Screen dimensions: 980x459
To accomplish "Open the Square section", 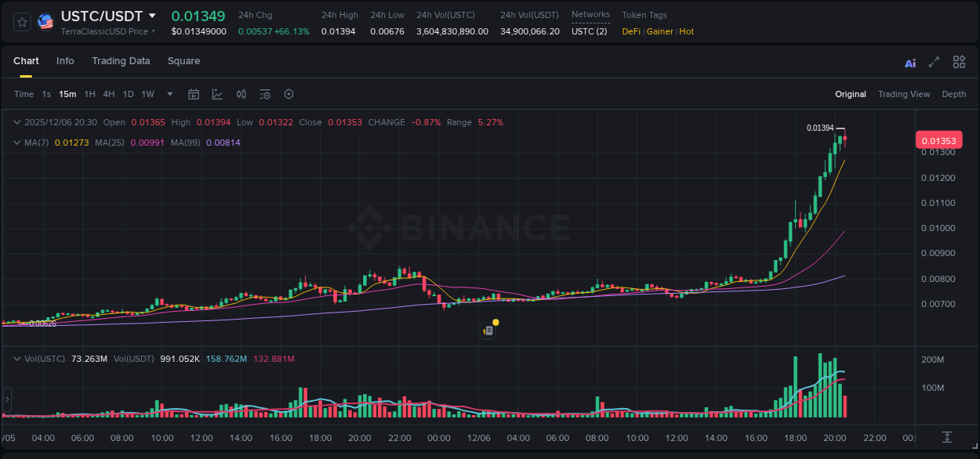I will tap(183, 61).
